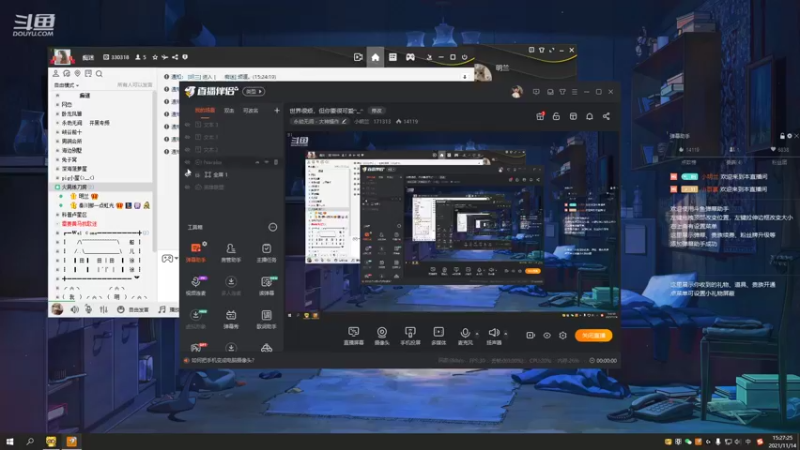Open the 弹幕助手 tool in toolbox
Screen dimensions: 800x450
click(x=196, y=252)
